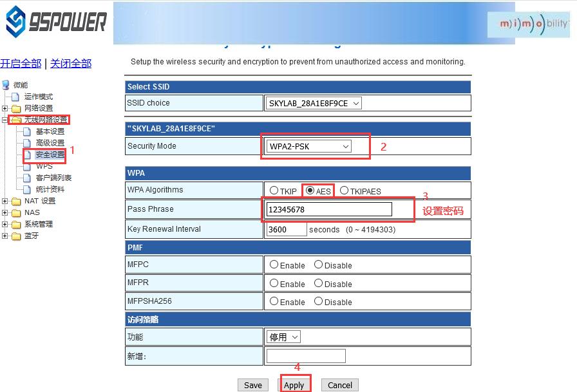Click the 95Power logo
Viewport: 577px width, 392px height.
[55, 23]
